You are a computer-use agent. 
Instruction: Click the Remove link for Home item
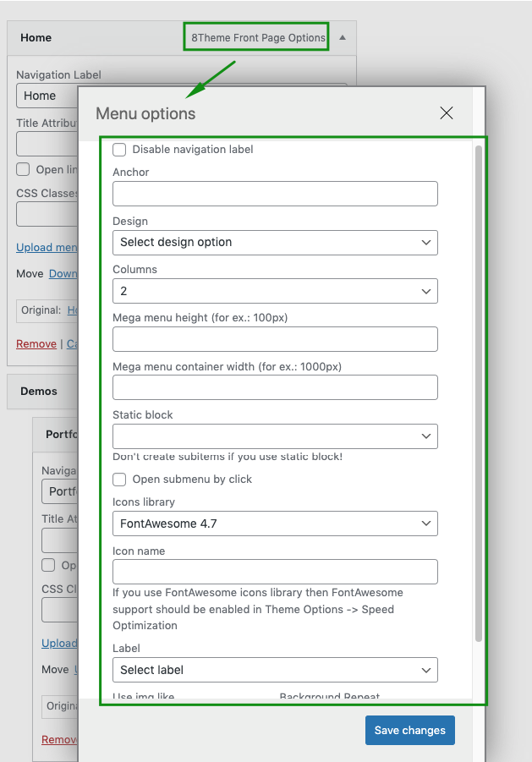[36, 343]
